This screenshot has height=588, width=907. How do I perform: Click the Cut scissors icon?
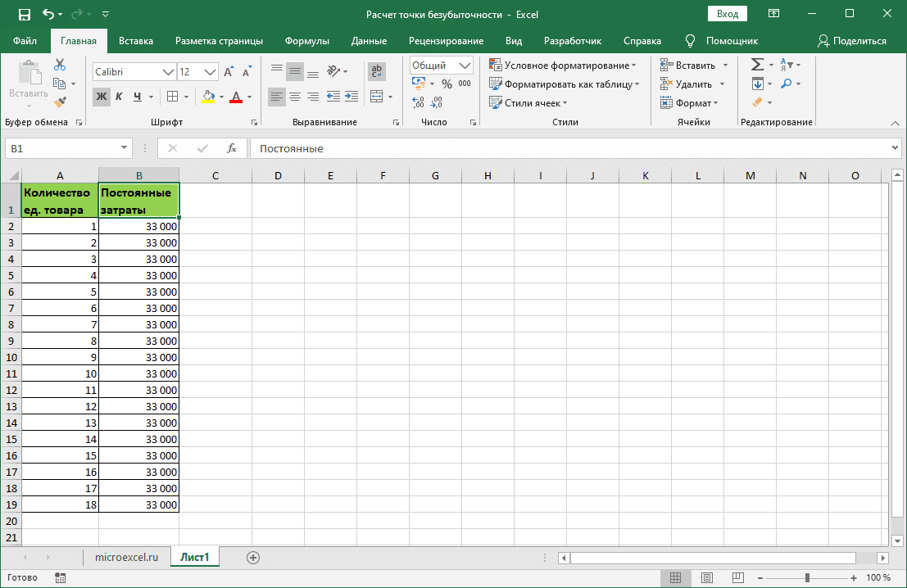[x=60, y=66]
